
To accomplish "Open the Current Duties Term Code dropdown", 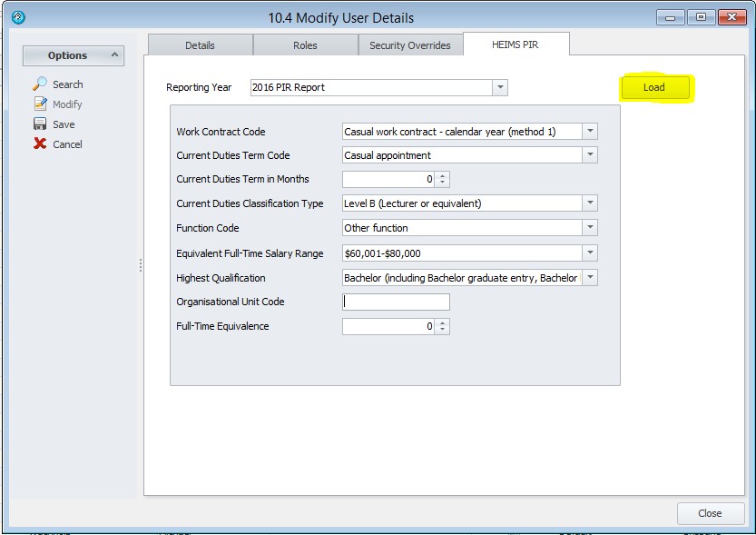I will (590, 155).
